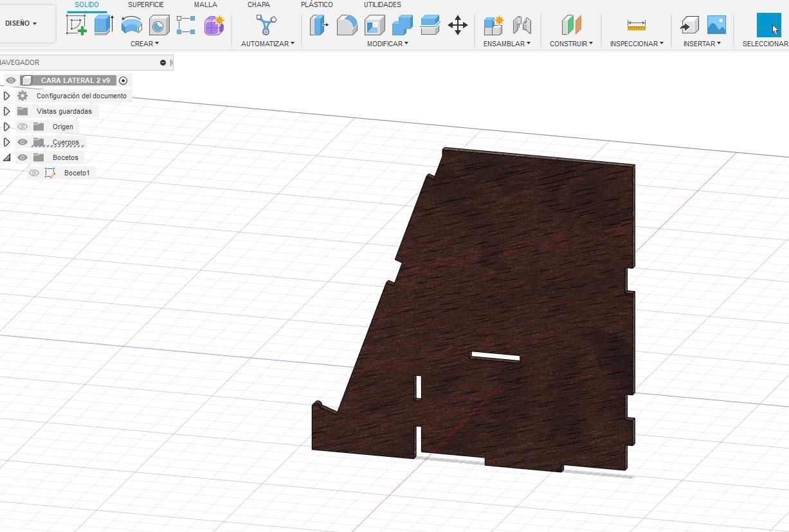
Task: Open the INSPECCIONAR menu label
Action: point(637,44)
